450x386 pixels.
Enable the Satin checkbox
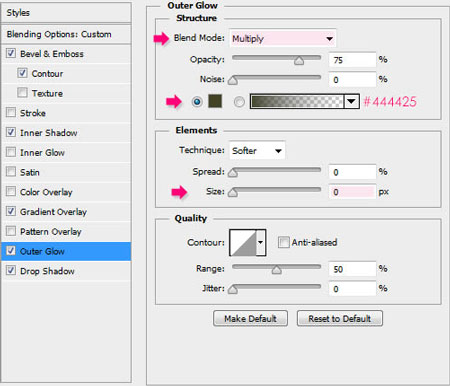11,172
